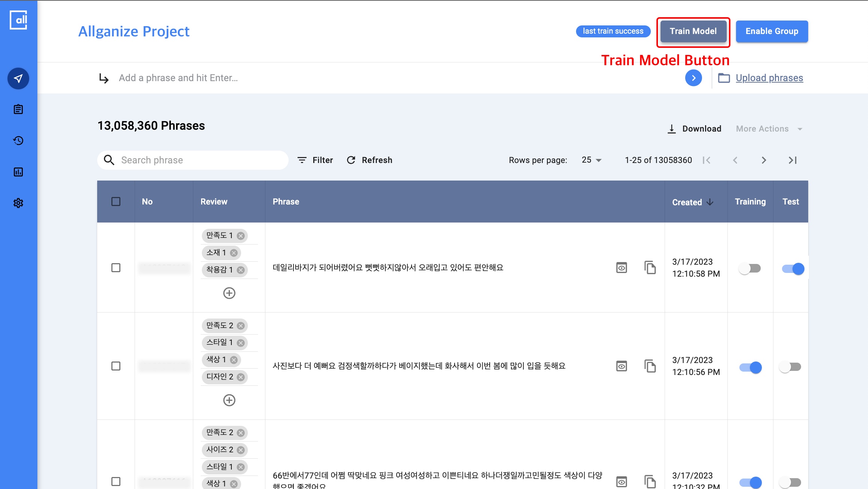Download the phrases
This screenshot has height=489, width=868.
[694, 129]
